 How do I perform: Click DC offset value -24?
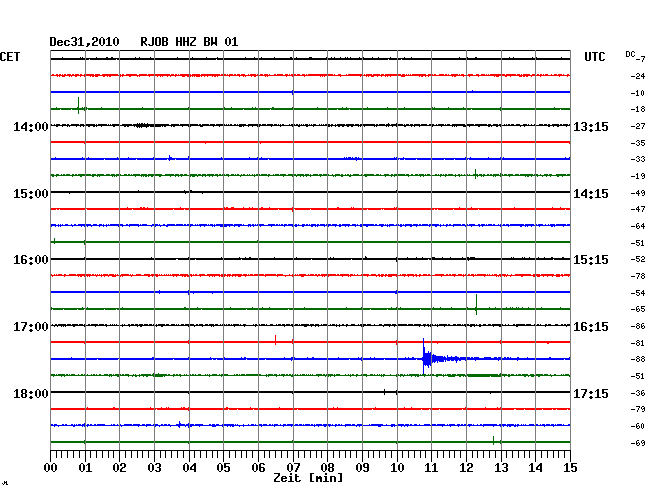coord(638,76)
